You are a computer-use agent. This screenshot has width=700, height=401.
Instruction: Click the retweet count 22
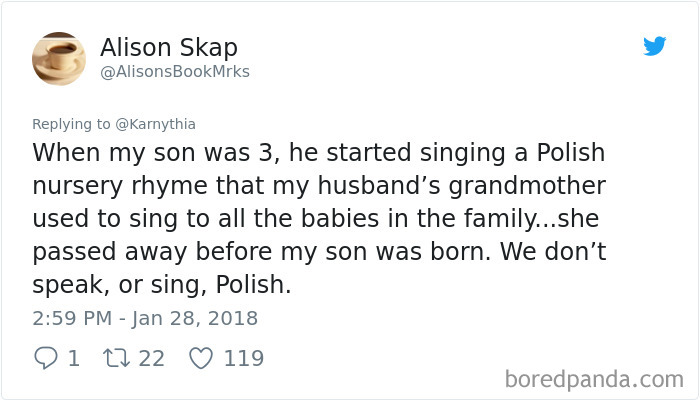point(150,357)
